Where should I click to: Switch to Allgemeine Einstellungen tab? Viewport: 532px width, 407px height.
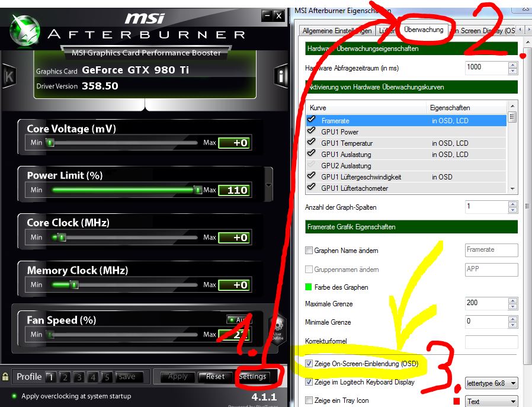337,31
